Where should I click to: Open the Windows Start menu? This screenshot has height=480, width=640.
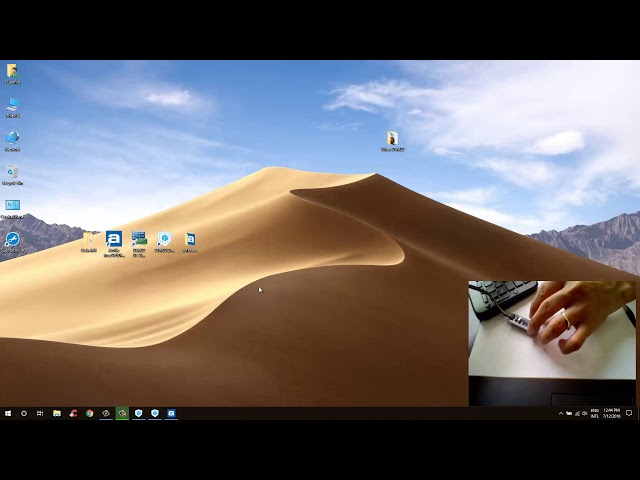click(x=8, y=413)
